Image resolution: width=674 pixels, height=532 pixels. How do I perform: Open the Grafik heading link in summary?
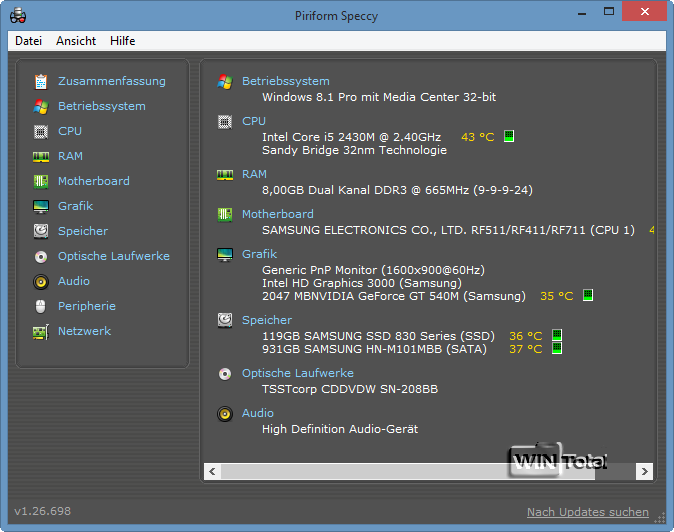(260, 254)
